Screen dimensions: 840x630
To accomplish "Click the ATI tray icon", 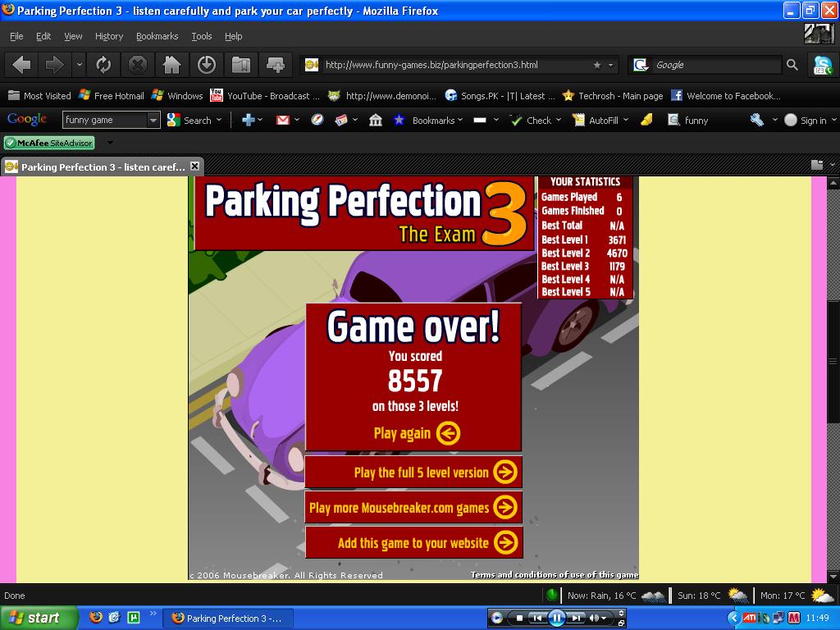I will point(750,618).
